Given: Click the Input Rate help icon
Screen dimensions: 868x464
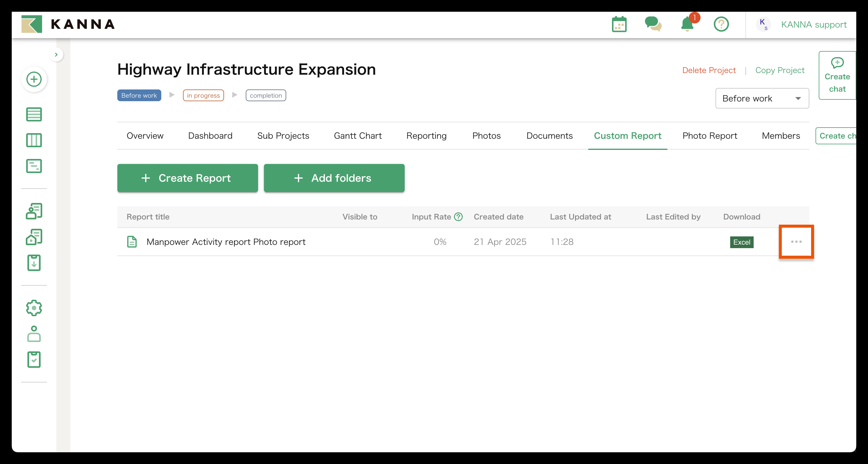Looking at the screenshot, I should pyautogui.click(x=458, y=217).
